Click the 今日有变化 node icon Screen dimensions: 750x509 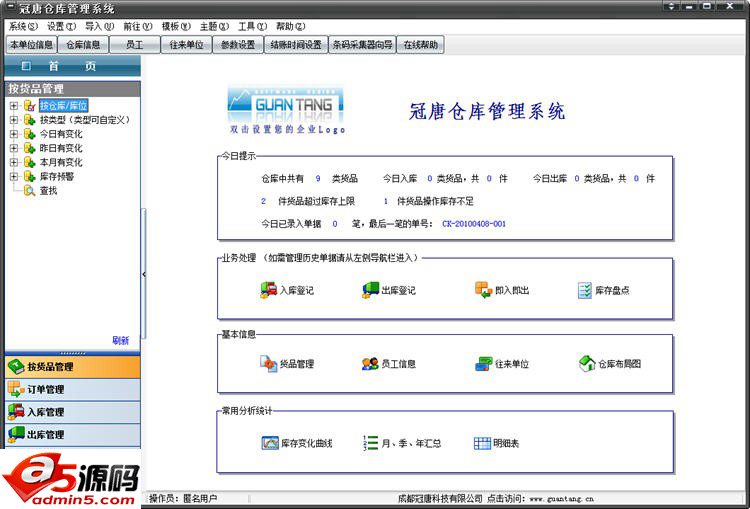point(30,134)
